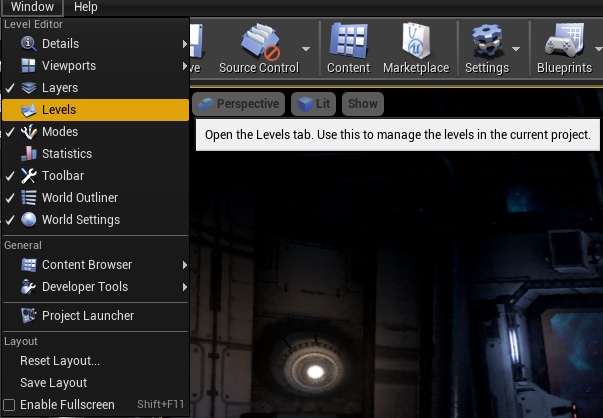Viewport: 603px width, 418px height.
Task: Open the Window menu in the menu bar
Action: (32, 7)
